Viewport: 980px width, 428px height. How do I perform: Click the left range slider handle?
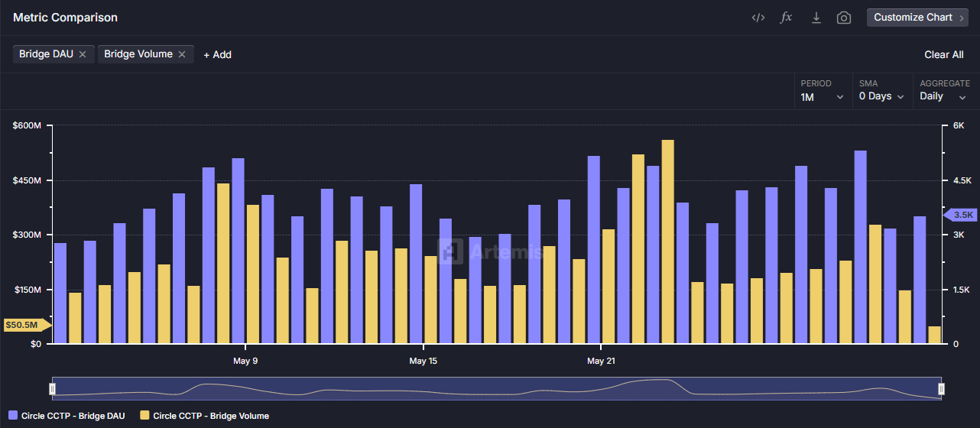(52, 389)
